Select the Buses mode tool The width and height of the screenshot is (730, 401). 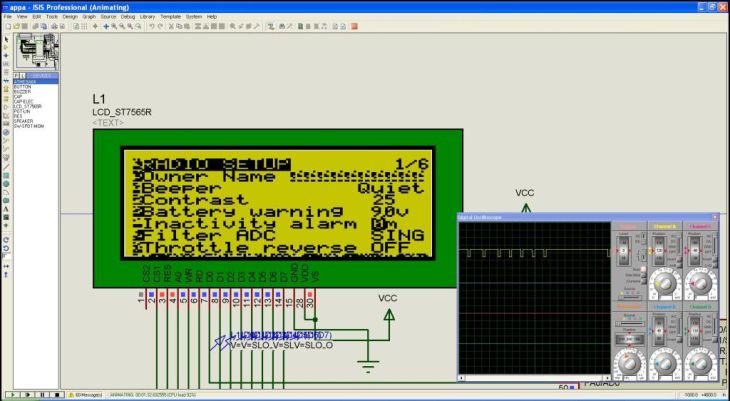tap(7, 80)
